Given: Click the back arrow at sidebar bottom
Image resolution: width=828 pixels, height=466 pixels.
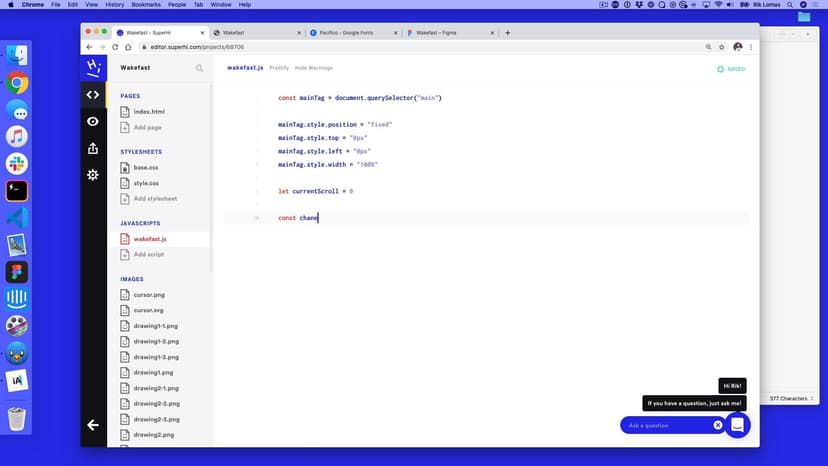Looking at the screenshot, I should click(93, 425).
